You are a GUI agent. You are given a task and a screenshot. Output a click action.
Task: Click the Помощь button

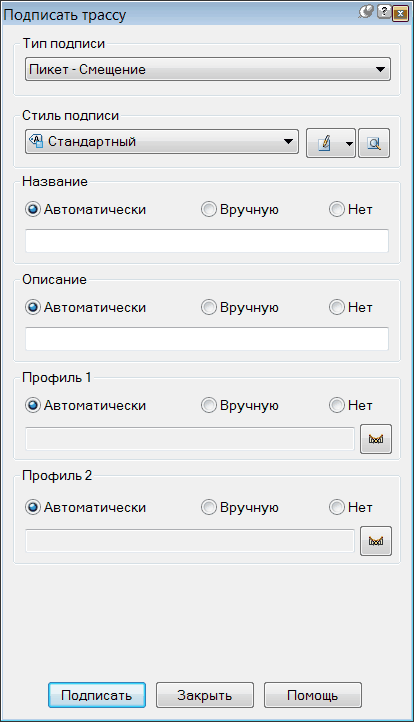point(313,695)
